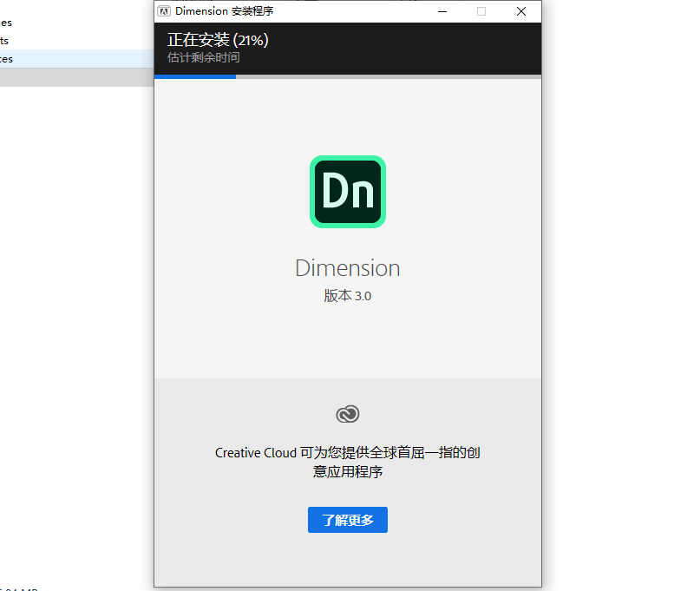Click the list entry ending in 'ts'
The height and width of the screenshot is (591, 700).
52,40
